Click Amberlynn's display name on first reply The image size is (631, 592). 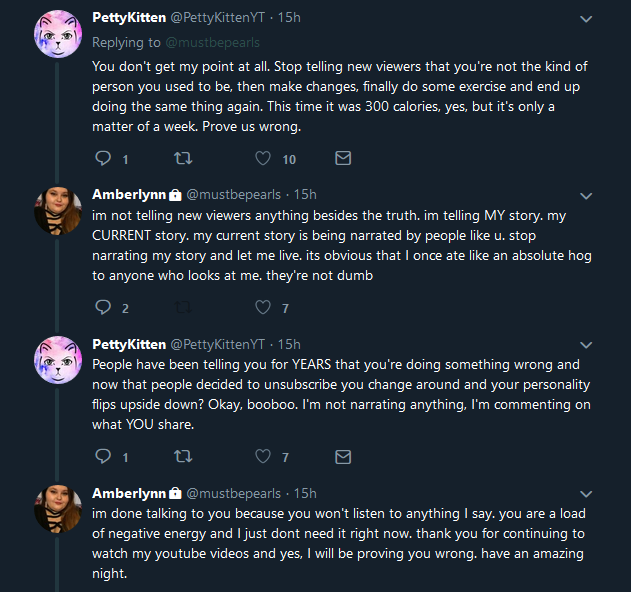coord(129,194)
